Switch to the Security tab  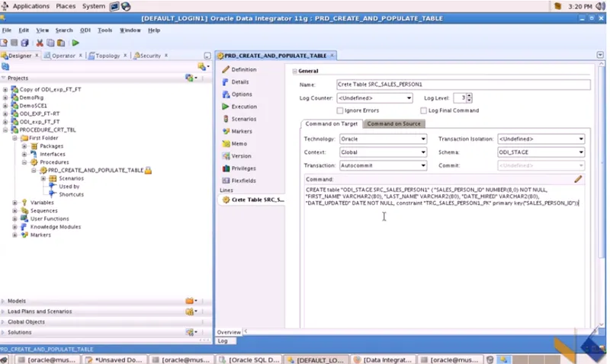click(x=149, y=56)
